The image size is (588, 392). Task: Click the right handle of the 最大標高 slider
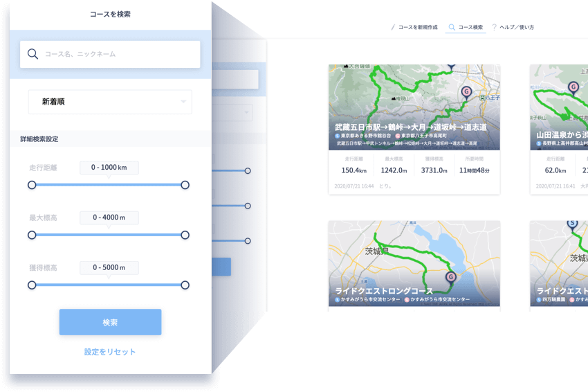point(185,235)
